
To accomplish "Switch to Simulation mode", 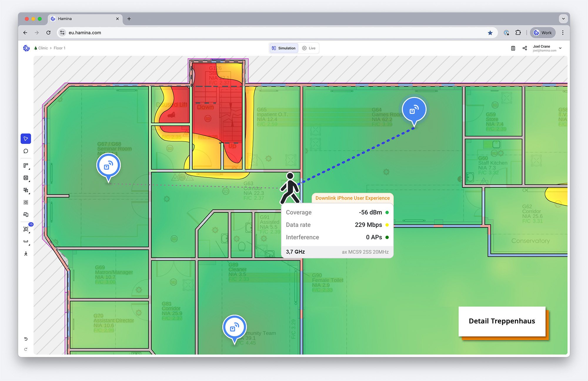I will 284,48.
